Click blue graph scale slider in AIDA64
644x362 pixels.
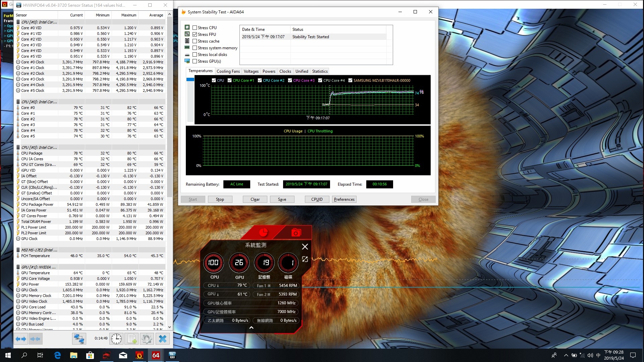[190, 79]
